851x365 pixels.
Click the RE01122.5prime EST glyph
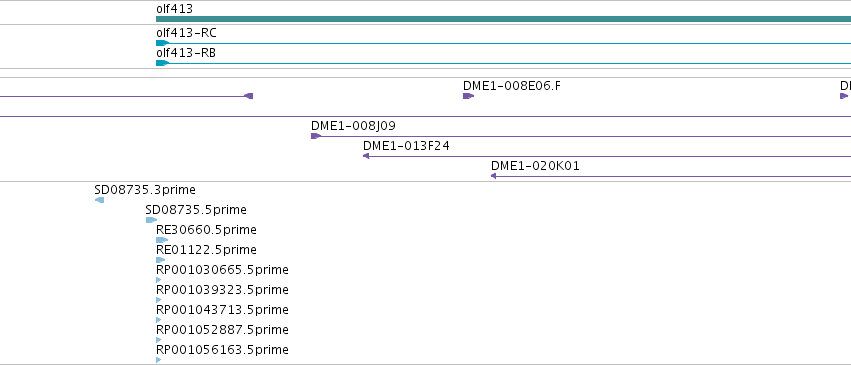pos(161,260)
